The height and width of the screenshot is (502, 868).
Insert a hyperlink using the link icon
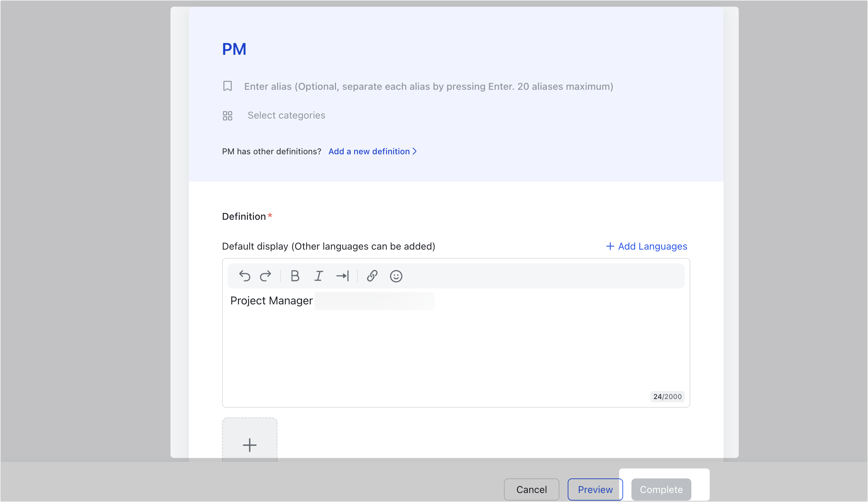(x=372, y=276)
